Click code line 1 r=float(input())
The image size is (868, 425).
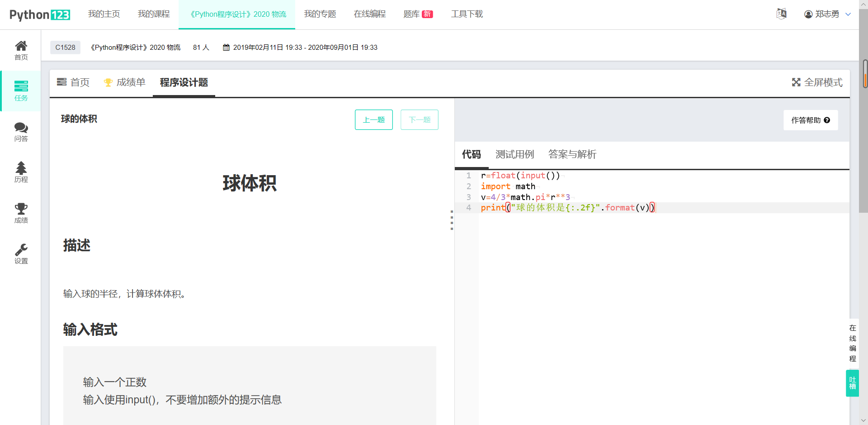click(520, 176)
